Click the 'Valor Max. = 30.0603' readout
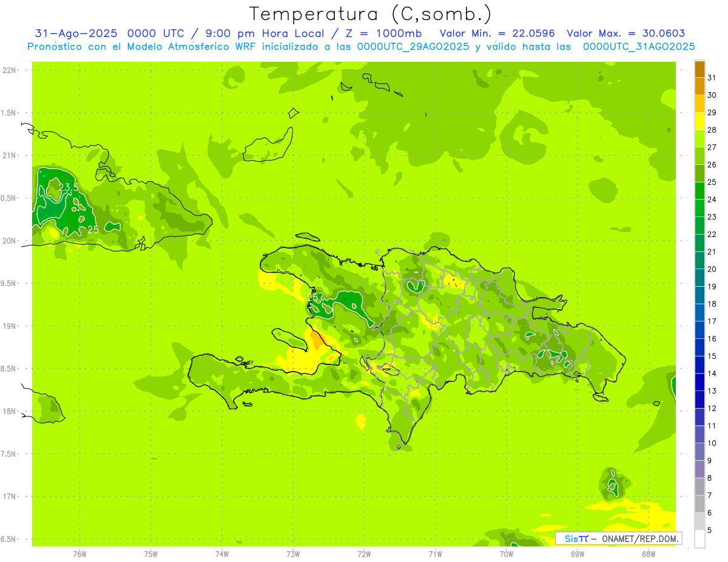The width and height of the screenshot is (728, 562). (625, 33)
